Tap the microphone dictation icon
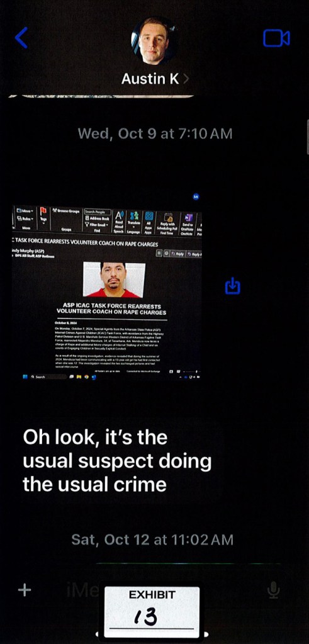This screenshot has height=644, width=309. click(x=273, y=590)
